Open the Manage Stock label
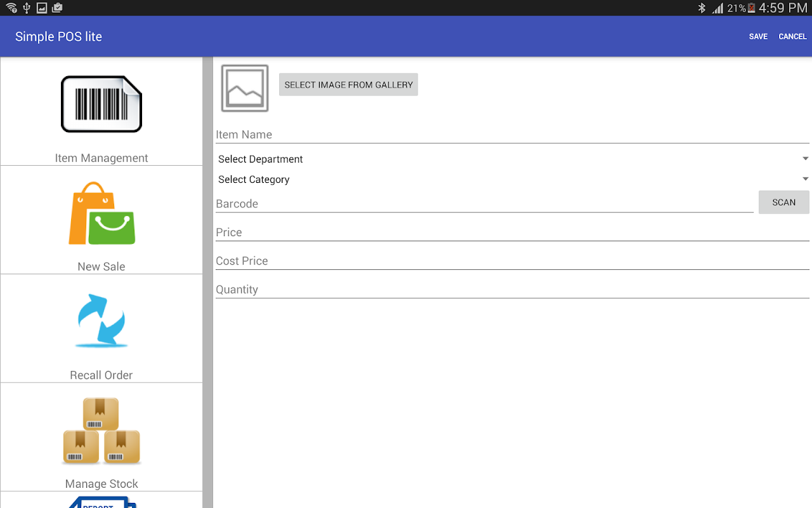The height and width of the screenshot is (508, 812). pos(101,484)
